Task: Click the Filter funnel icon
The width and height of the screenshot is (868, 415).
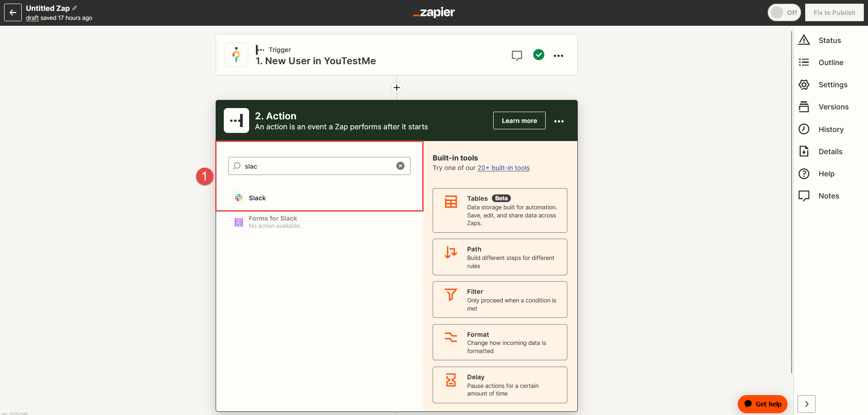Action: [451, 295]
